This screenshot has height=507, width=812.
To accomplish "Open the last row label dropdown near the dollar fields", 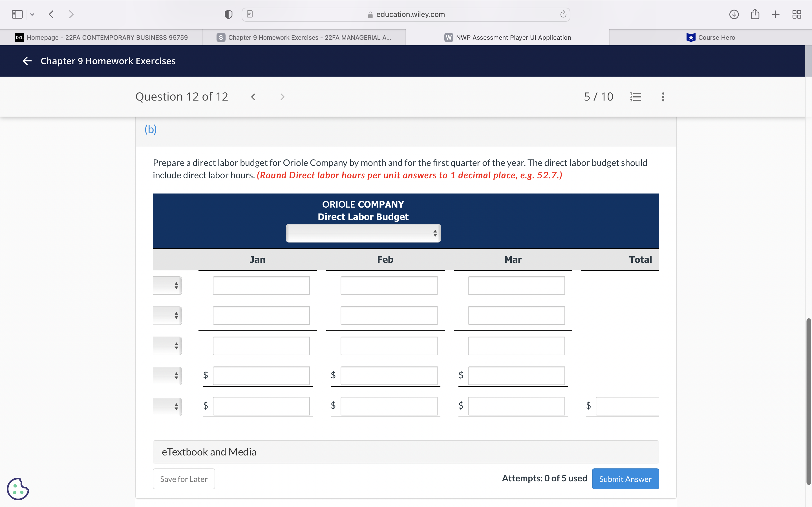I will click(x=167, y=406).
